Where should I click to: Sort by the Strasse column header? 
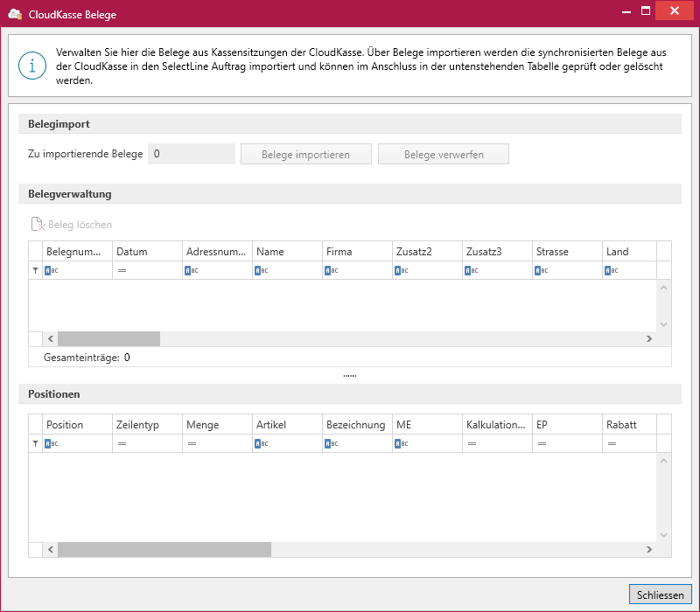[567, 251]
